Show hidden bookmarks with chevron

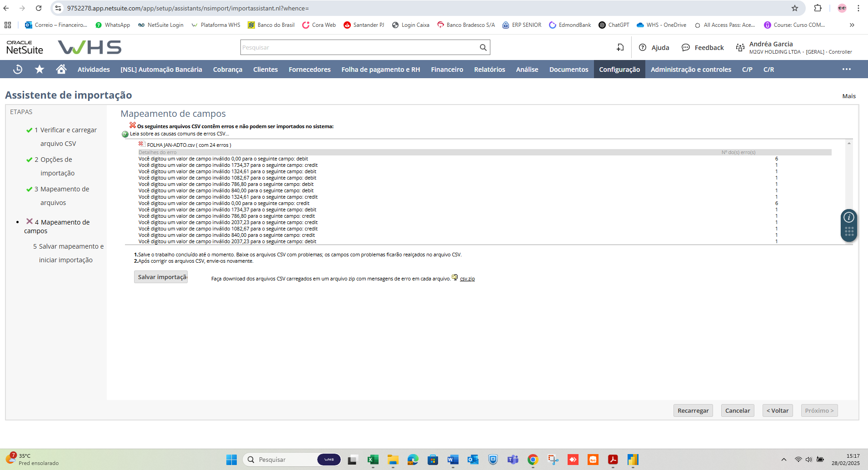[x=852, y=25]
